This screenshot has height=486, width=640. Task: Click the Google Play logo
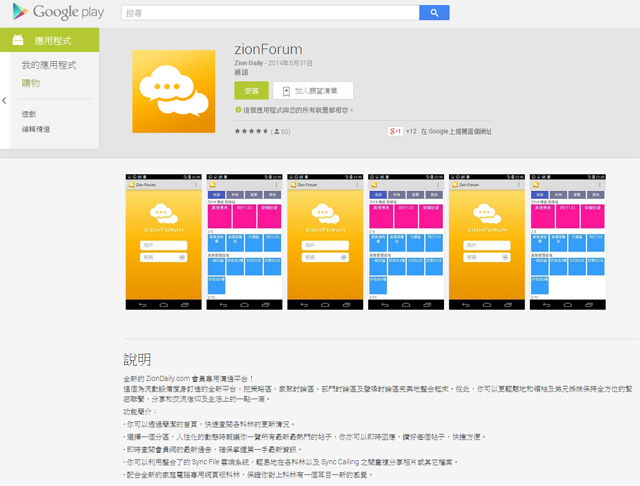[58, 12]
